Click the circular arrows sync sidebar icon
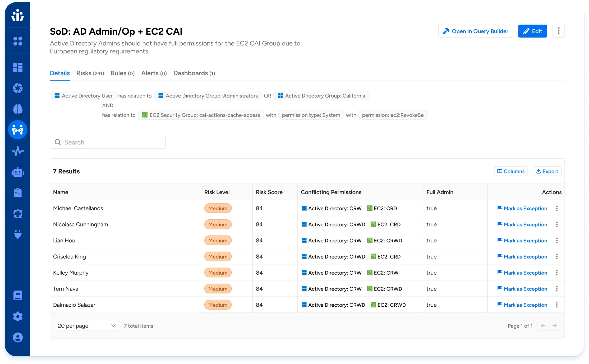 point(18,214)
